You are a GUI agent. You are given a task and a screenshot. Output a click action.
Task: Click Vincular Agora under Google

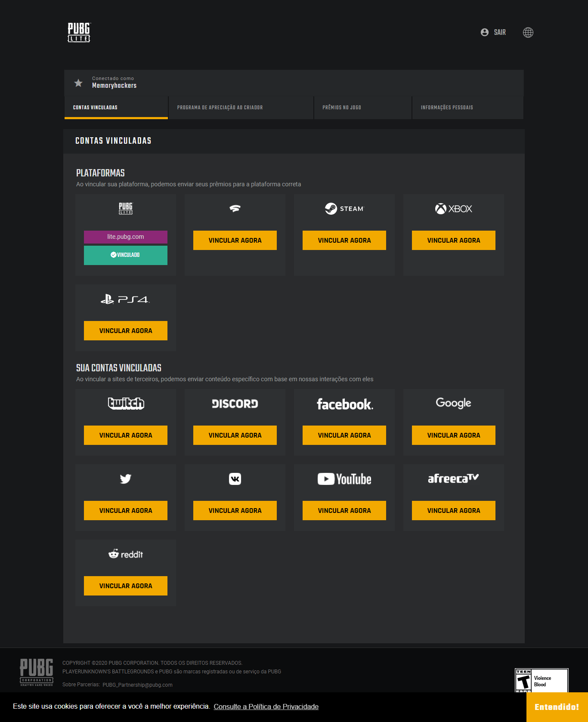(454, 435)
